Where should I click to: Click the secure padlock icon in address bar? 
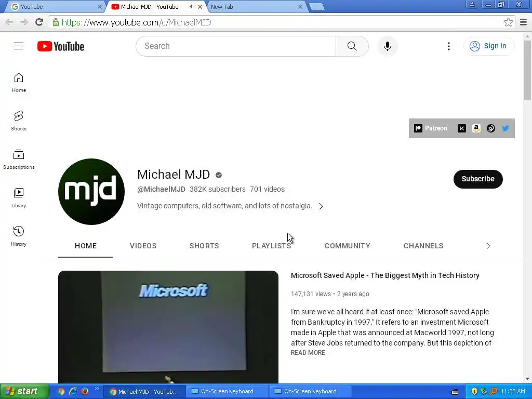tap(56, 22)
